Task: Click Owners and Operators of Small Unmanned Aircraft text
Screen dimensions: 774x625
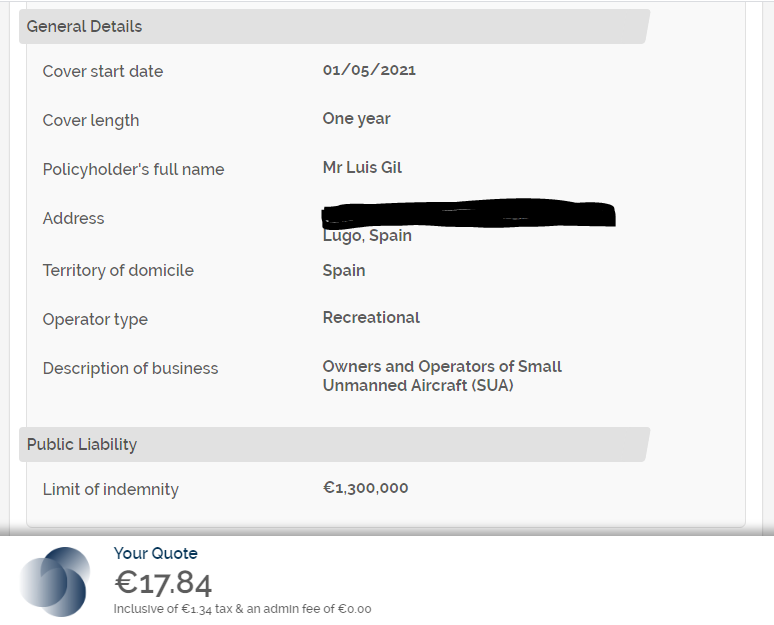Action: pyautogui.click(x=441, y=376)
